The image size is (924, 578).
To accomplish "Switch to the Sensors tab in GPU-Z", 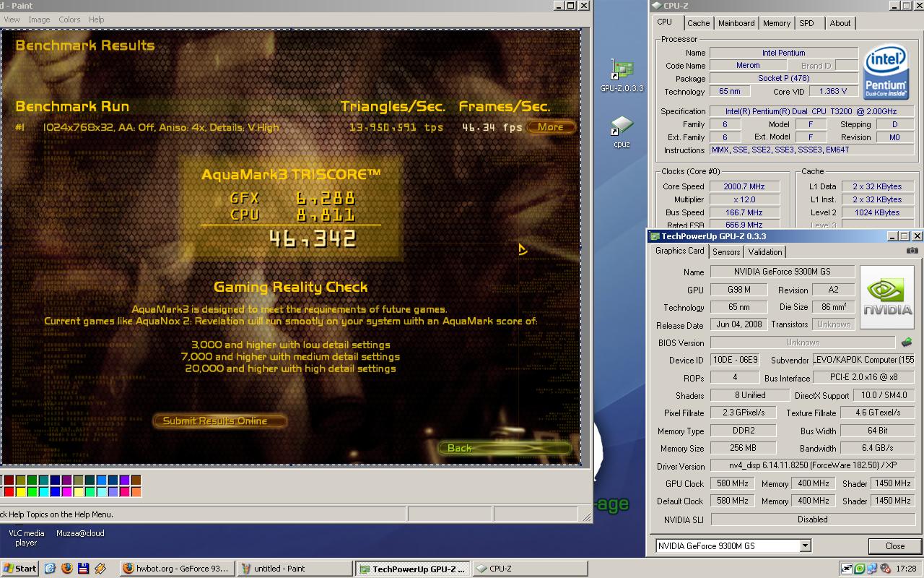I will 726,251.
